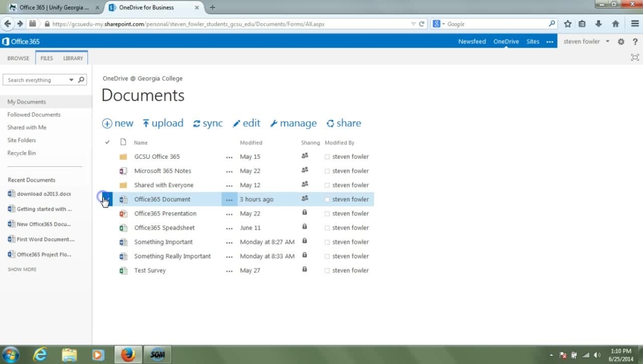The width and height of the screenshot is (643, 364).
Task: Open Windows Explorer folder in taskbar
Action: [69, 355]
